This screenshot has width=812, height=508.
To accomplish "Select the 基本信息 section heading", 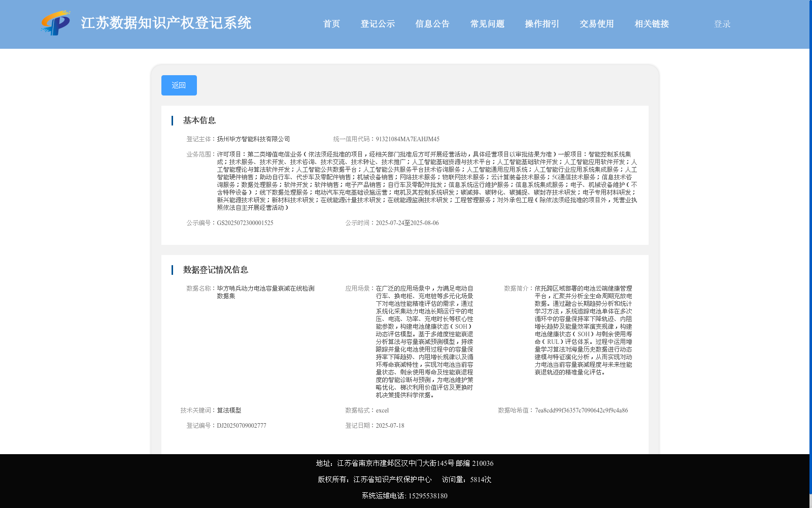I will pos(199,120).
